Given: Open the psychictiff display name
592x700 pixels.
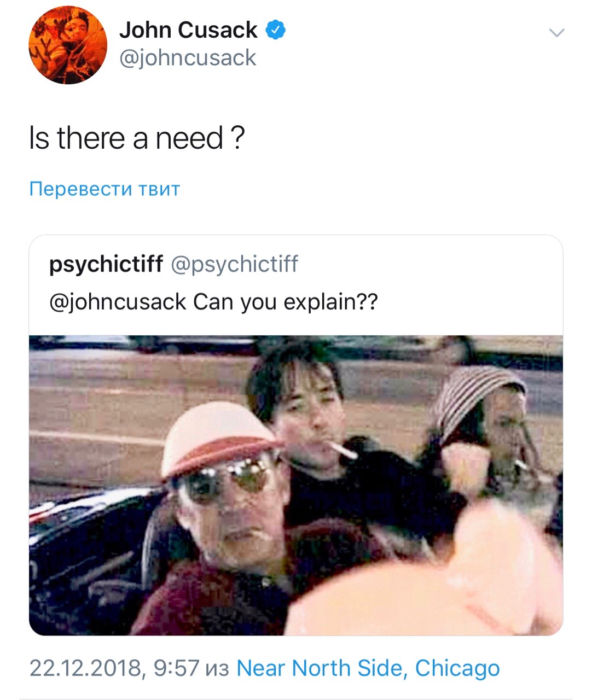Looking at the screenshot, I should 106,264.
